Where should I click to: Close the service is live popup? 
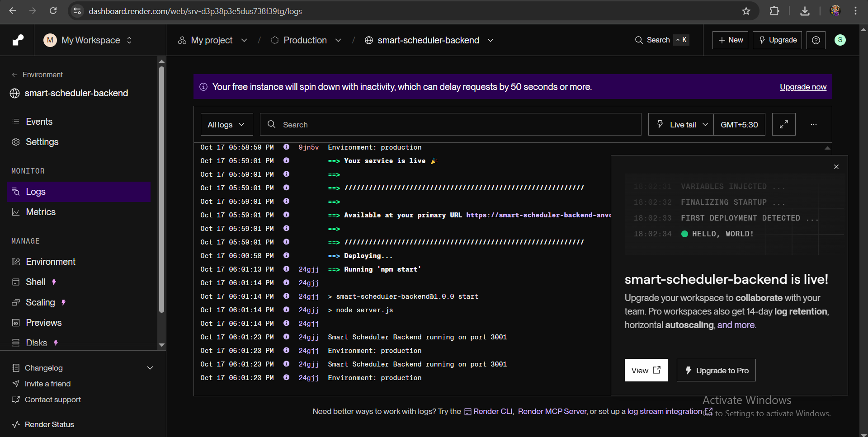click(x=836, y=167)
